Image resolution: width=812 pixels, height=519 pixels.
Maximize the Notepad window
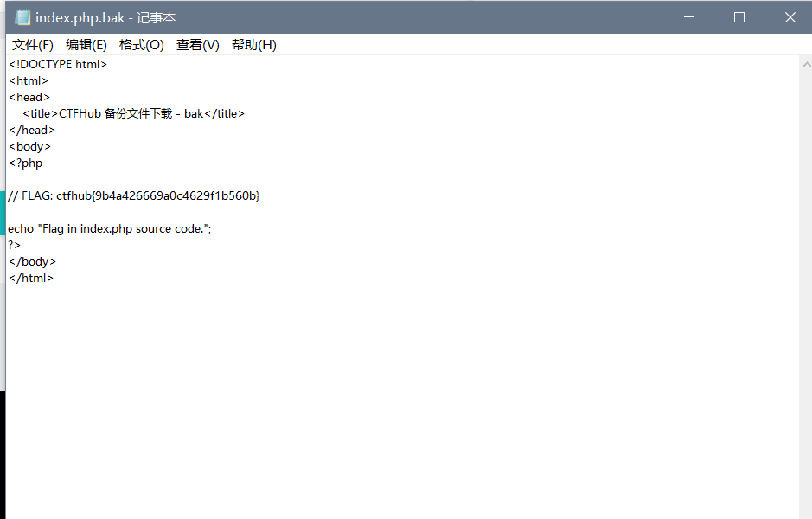[x=738, y=16]
